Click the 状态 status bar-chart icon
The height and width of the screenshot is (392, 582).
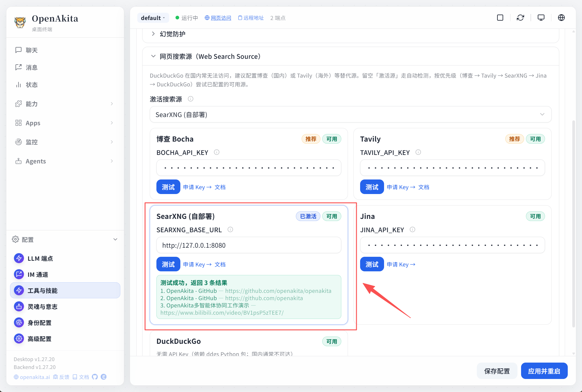[x=18, y=85]
